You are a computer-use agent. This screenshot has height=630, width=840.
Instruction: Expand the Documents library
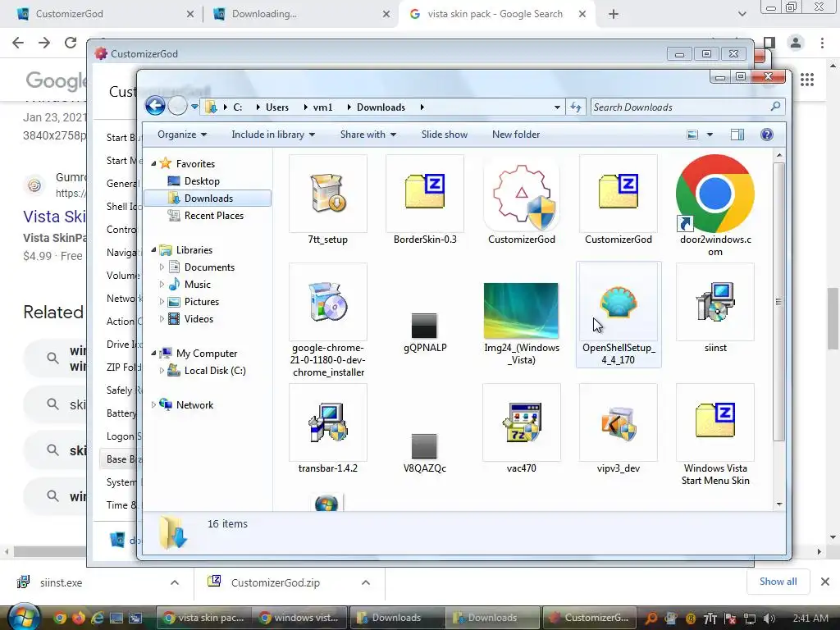(162, 267)
